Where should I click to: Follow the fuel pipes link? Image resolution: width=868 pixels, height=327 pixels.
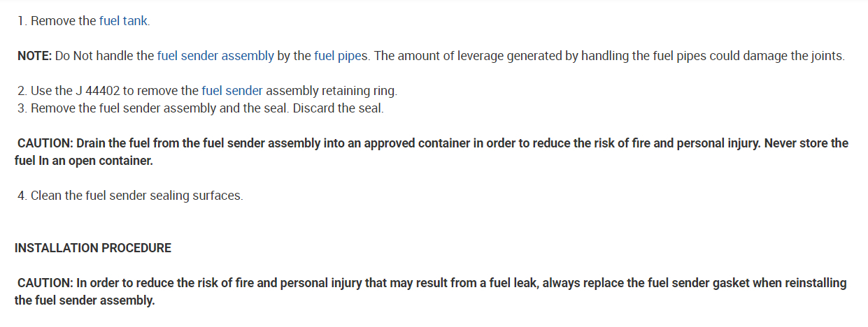coord(340,56)
